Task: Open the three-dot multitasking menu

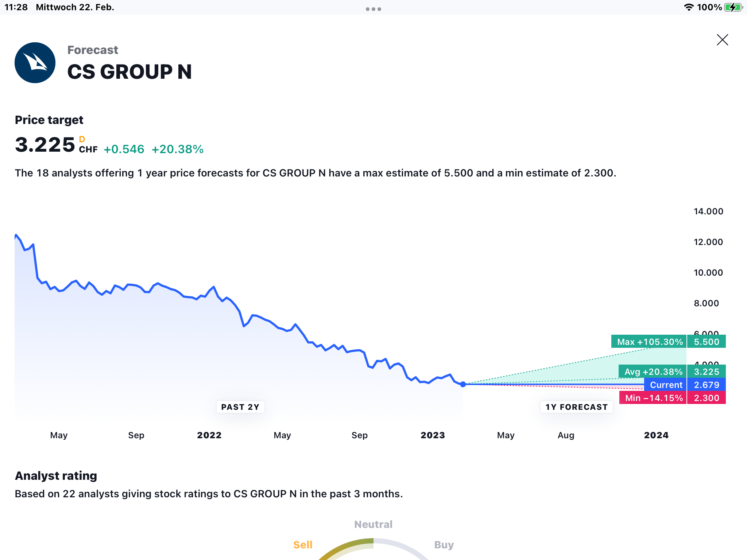Action: 373,9
